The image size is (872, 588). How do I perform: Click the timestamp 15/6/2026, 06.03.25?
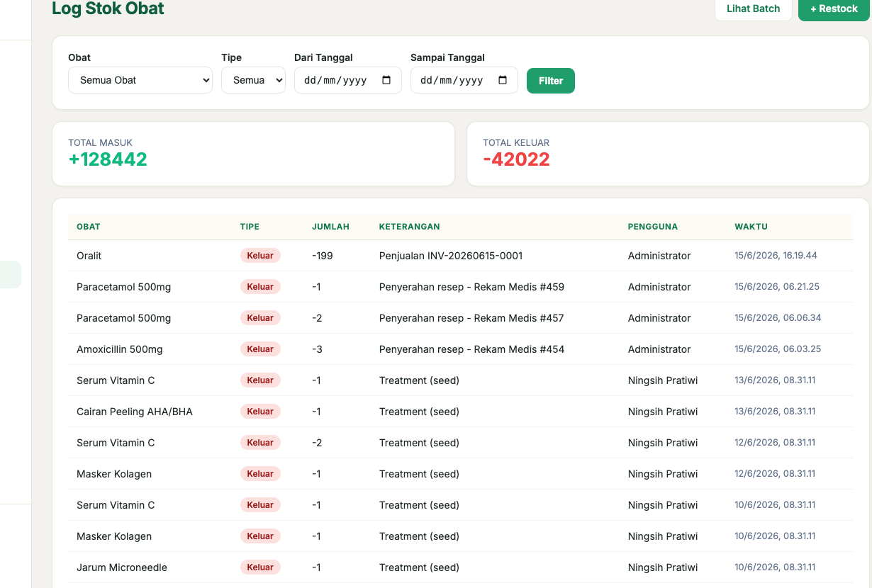tap(778, 349)
